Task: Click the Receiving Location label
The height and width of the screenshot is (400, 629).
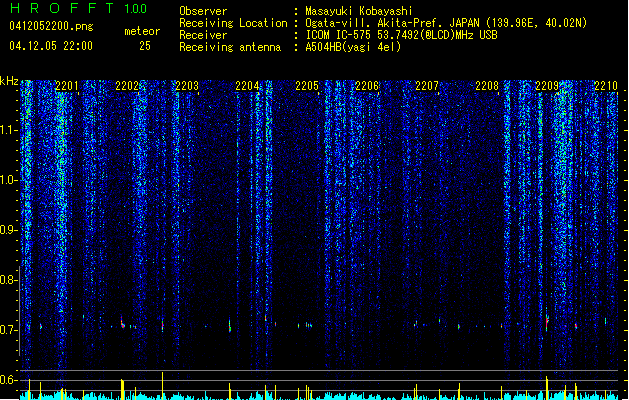Action: pyautogui.click(x=233, y=23)
